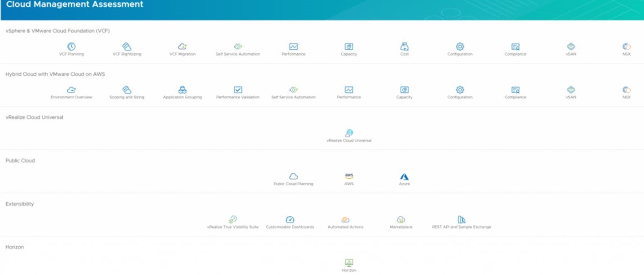Open the Marketplace icon

click(x=401, y=219)
